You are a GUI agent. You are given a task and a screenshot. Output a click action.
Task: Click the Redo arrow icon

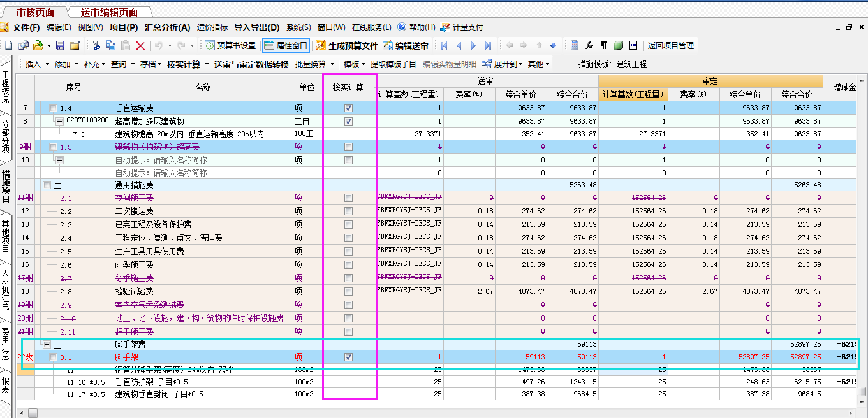point(182,45)
